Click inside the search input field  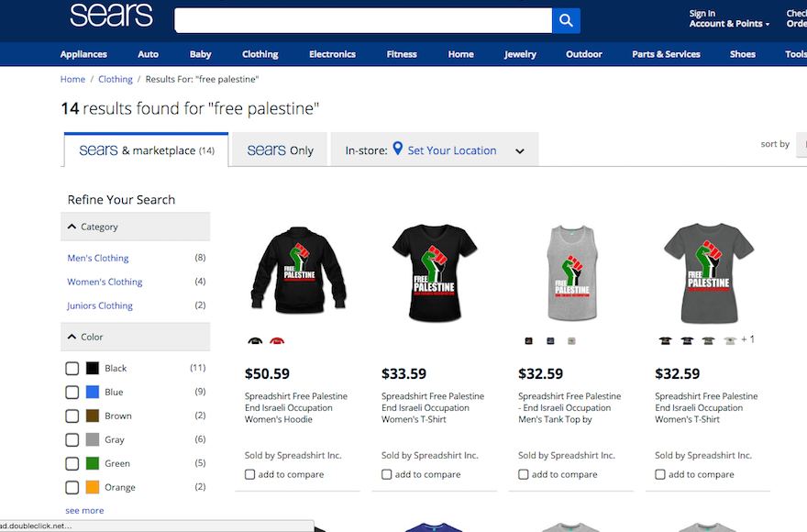coord(363,20)
